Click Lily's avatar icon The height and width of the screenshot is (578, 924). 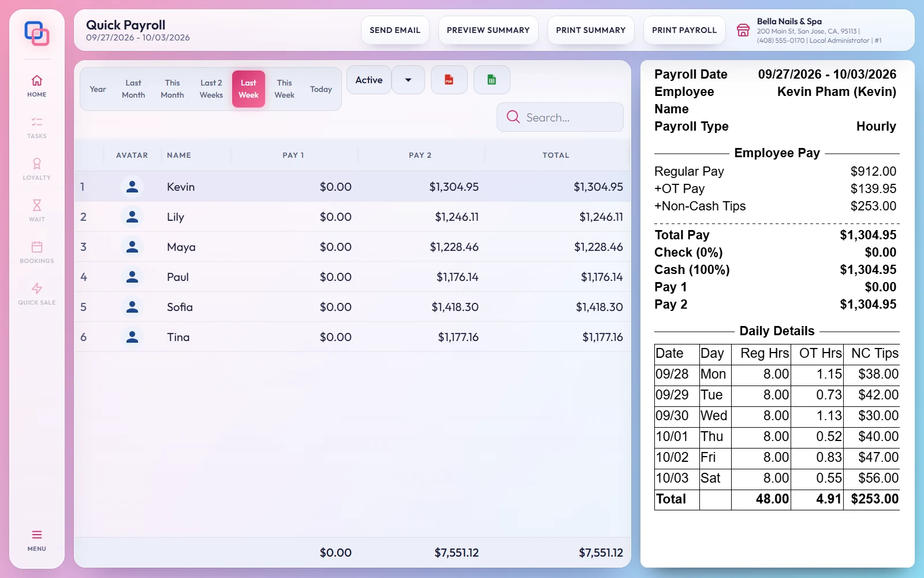132,217
